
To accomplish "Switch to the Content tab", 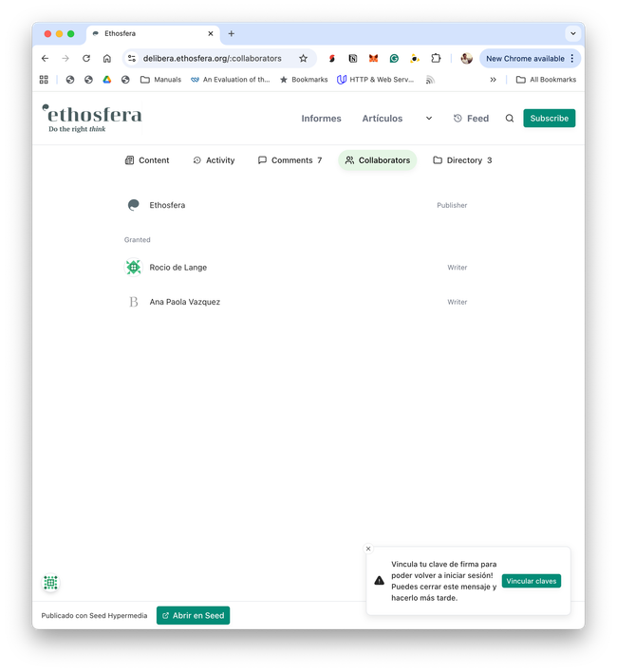I will [x=147, y=160].
